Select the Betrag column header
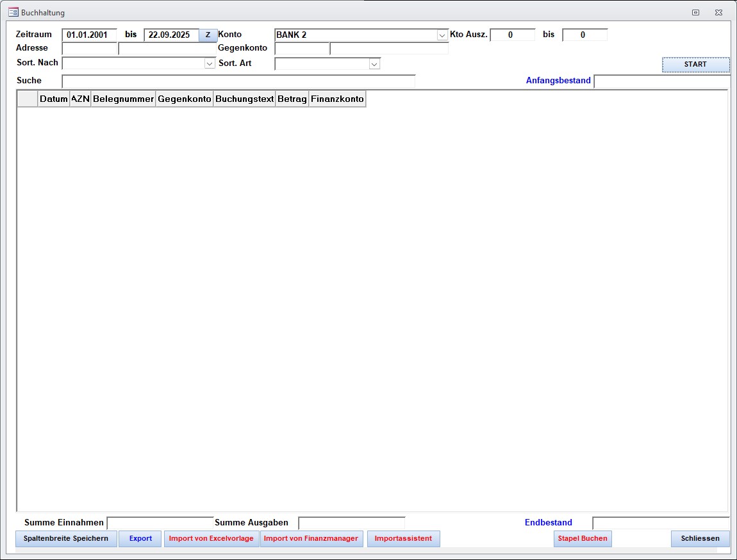 point(292,99)
